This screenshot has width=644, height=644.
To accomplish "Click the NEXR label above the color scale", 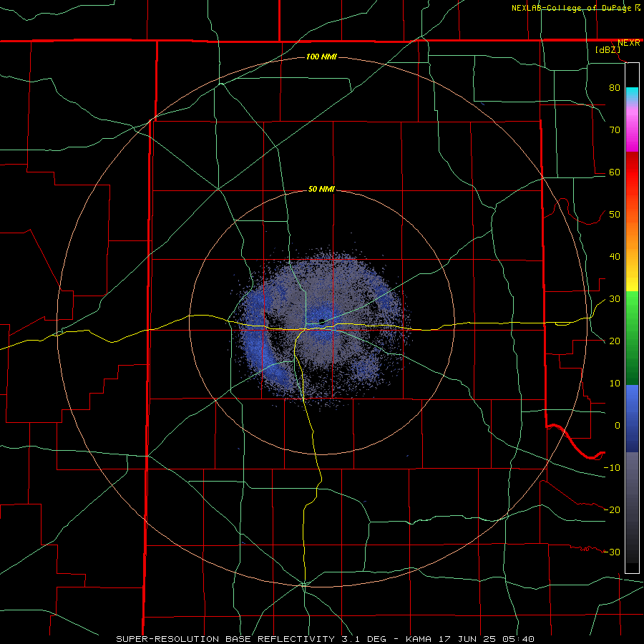I will [x=628, y=43].
